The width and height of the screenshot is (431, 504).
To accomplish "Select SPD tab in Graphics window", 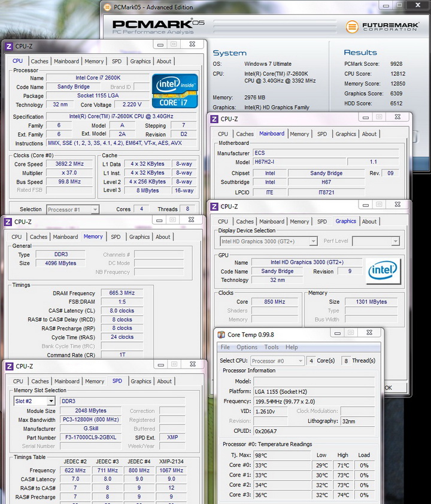I will pos(321,221).
